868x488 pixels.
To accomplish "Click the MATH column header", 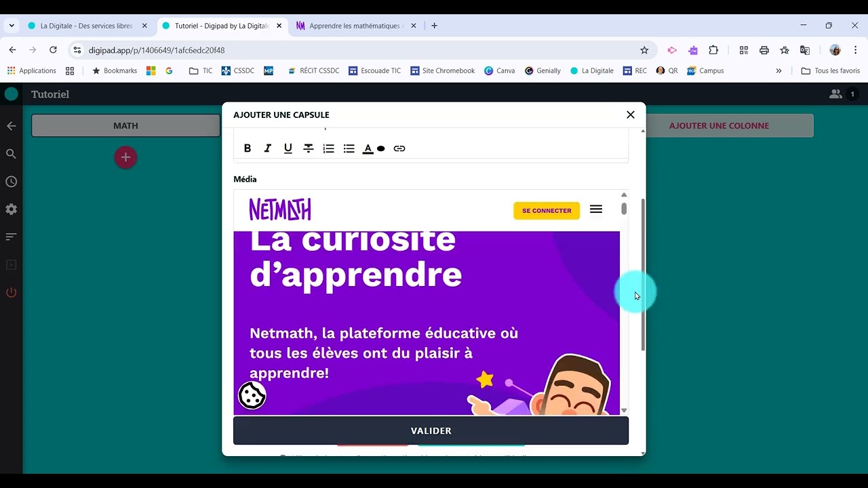I will 125,125.
